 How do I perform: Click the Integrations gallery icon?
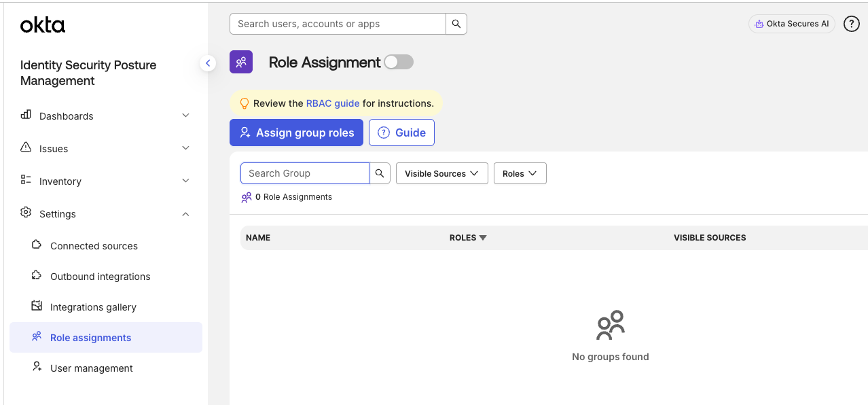(37, 306)
